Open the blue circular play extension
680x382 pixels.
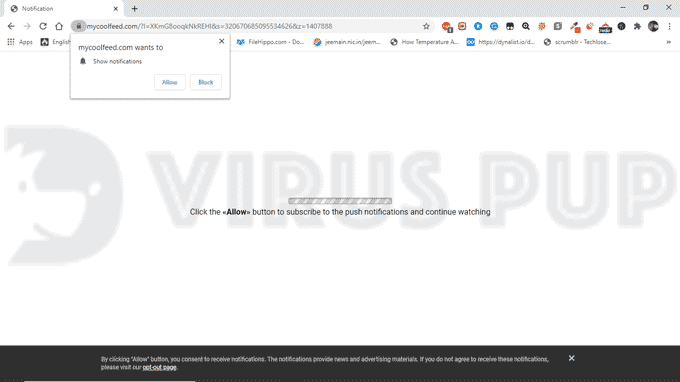click(x=478, y=26)
